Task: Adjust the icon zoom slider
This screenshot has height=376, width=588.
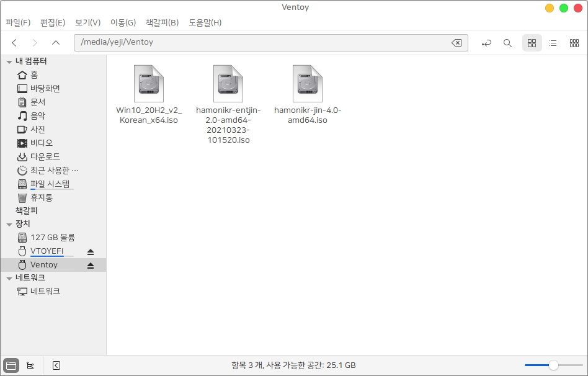Action: click(x=553, y=365)
